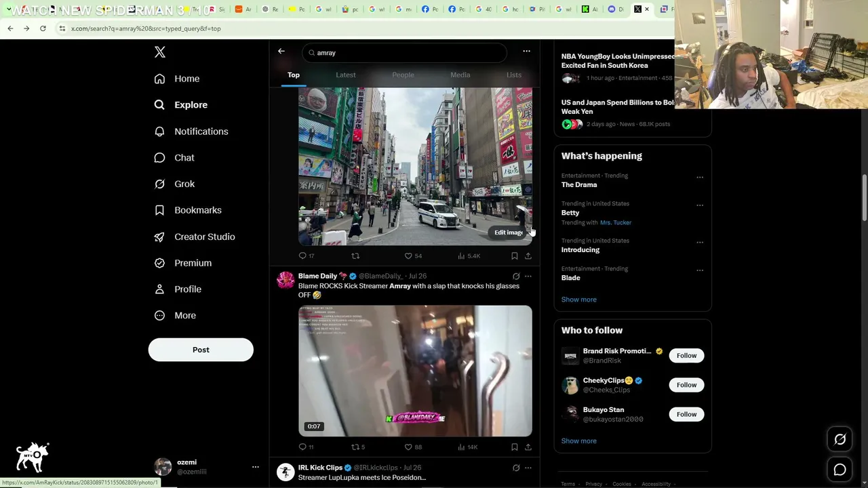Click the Blame Daily profile avatar
Image resolution: width=868 pixels, height=488 pixels.
pyautogui.click(x=285, y=281)
